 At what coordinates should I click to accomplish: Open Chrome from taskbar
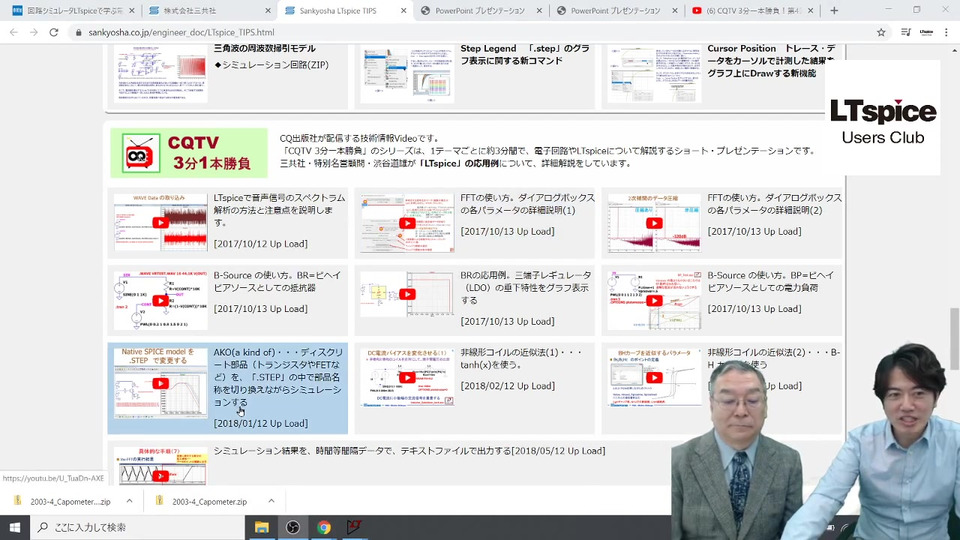[x=324, y=527]
